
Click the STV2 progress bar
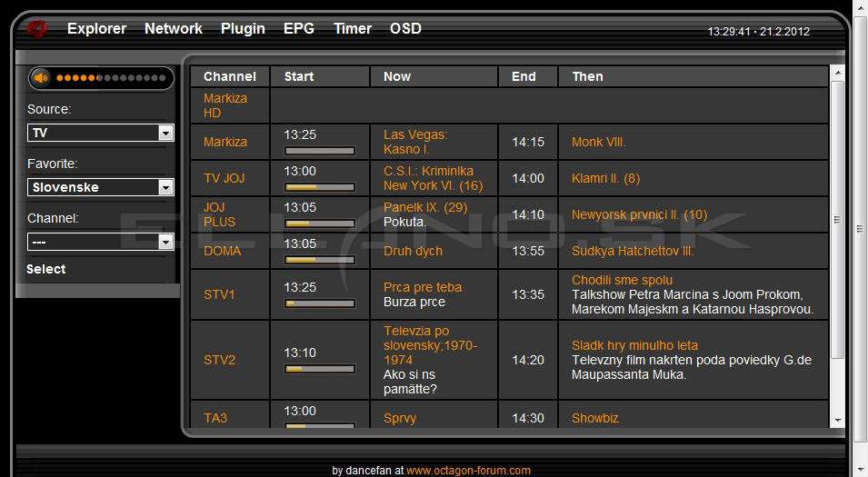pyautogui.click(x=319, y=369)
